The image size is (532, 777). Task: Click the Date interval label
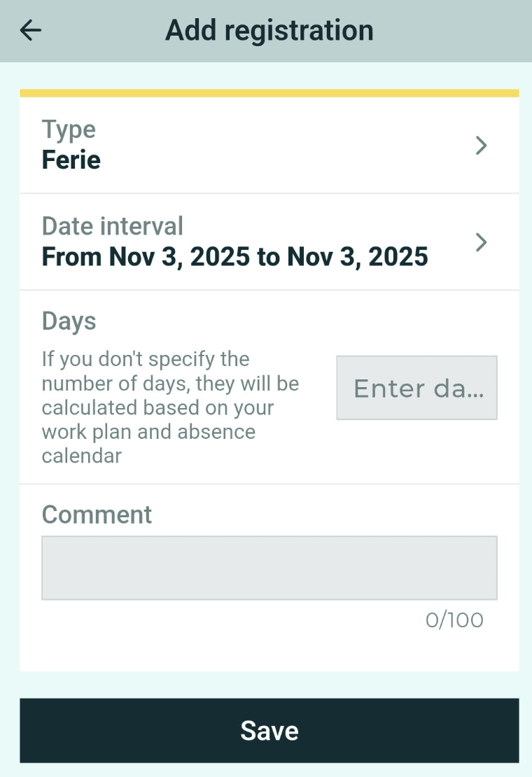[x=112, y=226]
